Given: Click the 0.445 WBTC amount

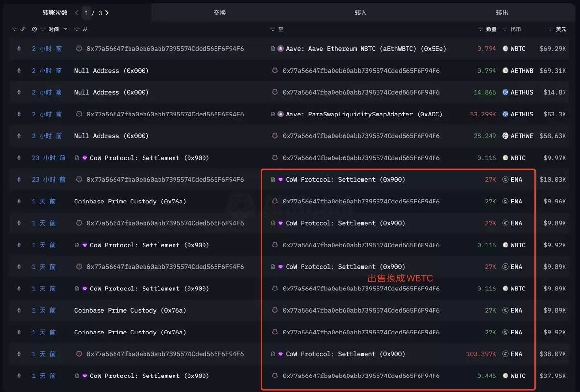Looking at the screenshot, I should [487, 376].
